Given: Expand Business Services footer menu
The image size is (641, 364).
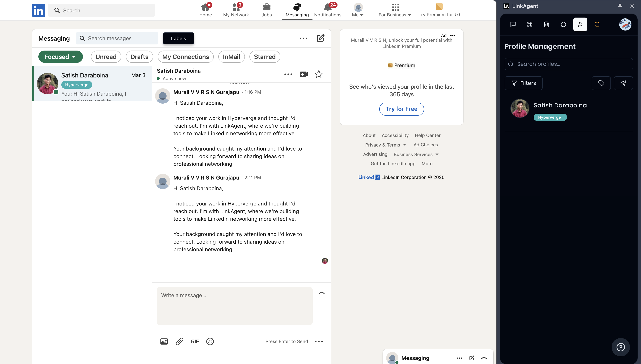Looking at the screenshot, I should (x=416, y=154).
